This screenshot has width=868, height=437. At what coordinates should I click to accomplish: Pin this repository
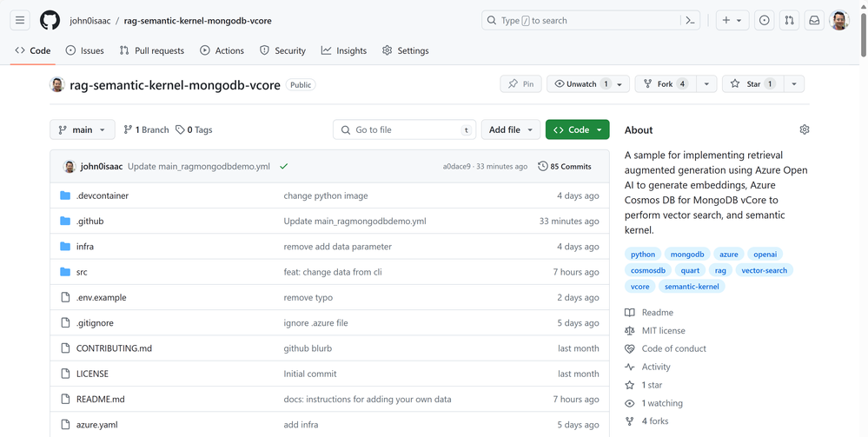[x=521, y=84]
